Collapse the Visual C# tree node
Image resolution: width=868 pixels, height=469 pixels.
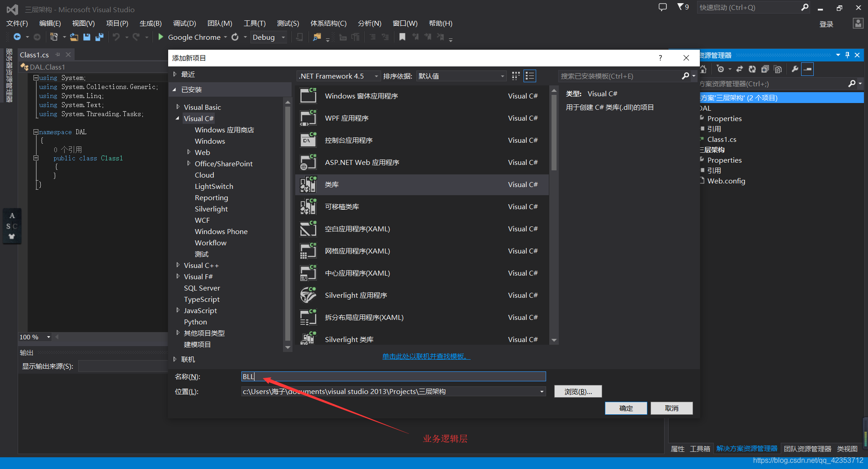[x=178, y=118]
